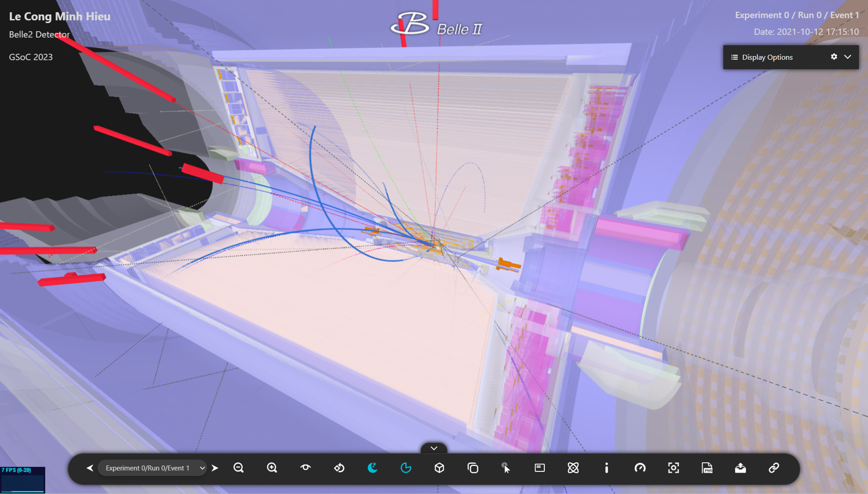Go to the previous event arrow
The image size is (868, 494).
pyautogui.click(x=90, y=468)
